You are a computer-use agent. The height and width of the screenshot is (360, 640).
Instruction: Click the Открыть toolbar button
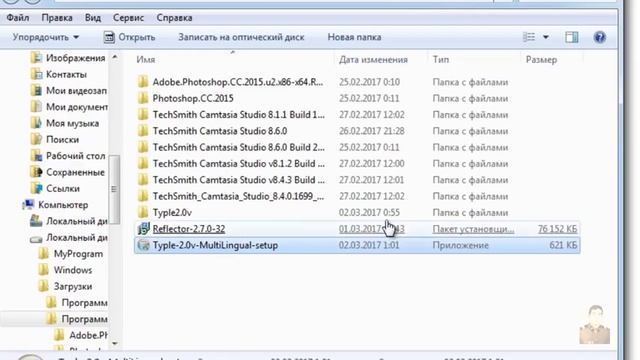(x=129, y=37)
